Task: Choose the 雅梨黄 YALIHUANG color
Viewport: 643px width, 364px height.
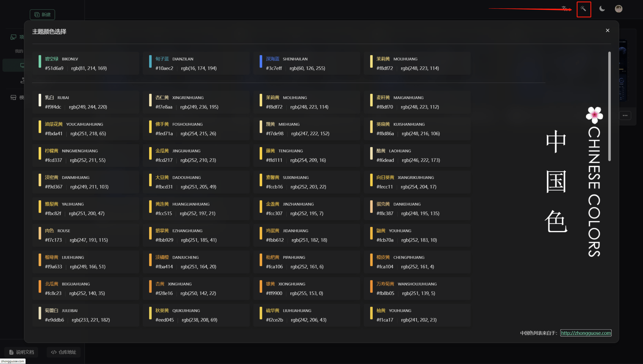Action: [86, 208]
